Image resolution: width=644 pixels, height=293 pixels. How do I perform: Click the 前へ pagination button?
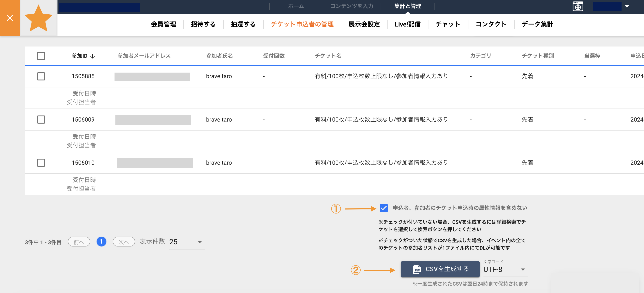pyautogui.click(x=79, y=242)
